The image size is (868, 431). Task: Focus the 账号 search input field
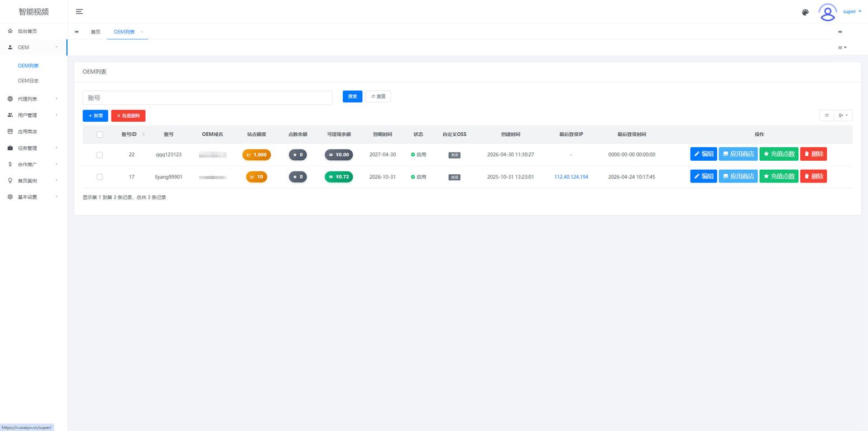pyautogui.click(x=208, y=98)
